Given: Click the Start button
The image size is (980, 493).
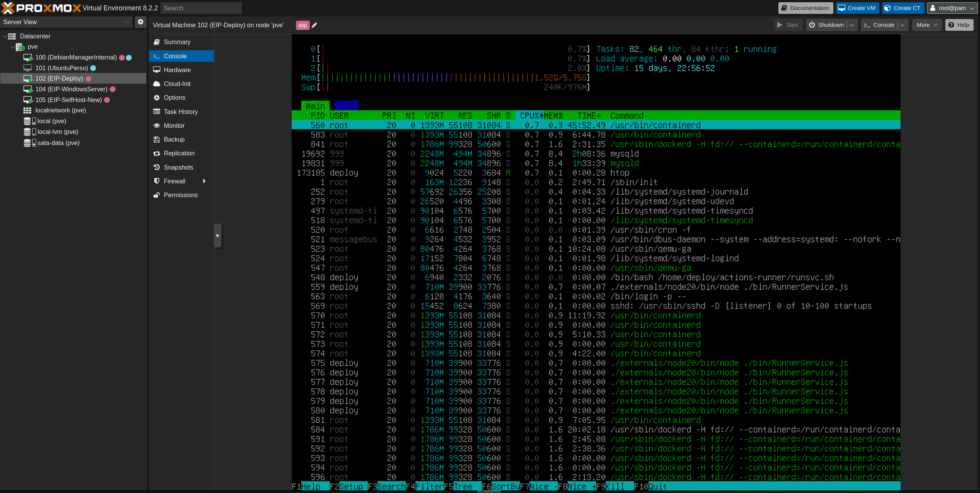Looking at the screenshot, I should [788, 25].
